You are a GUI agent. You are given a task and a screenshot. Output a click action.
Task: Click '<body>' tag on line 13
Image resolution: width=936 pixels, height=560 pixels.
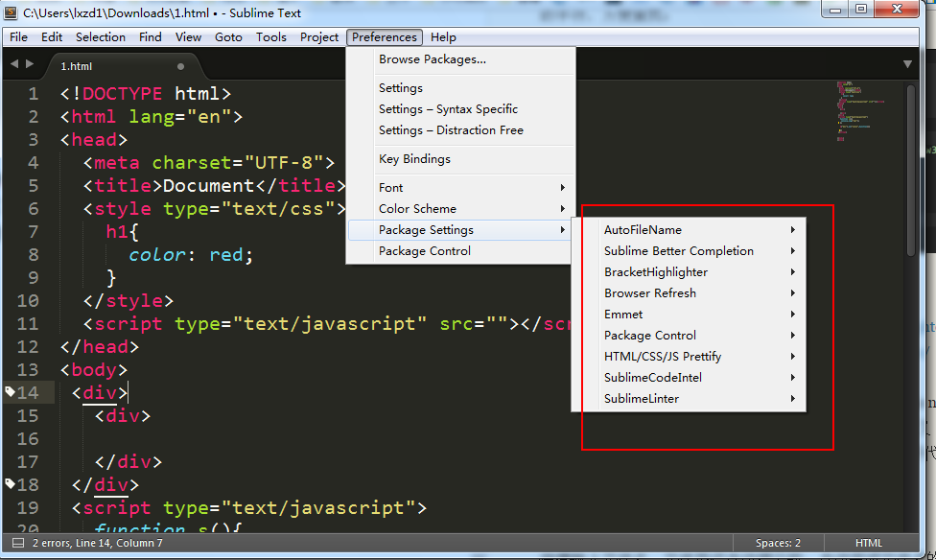[94, 370]
